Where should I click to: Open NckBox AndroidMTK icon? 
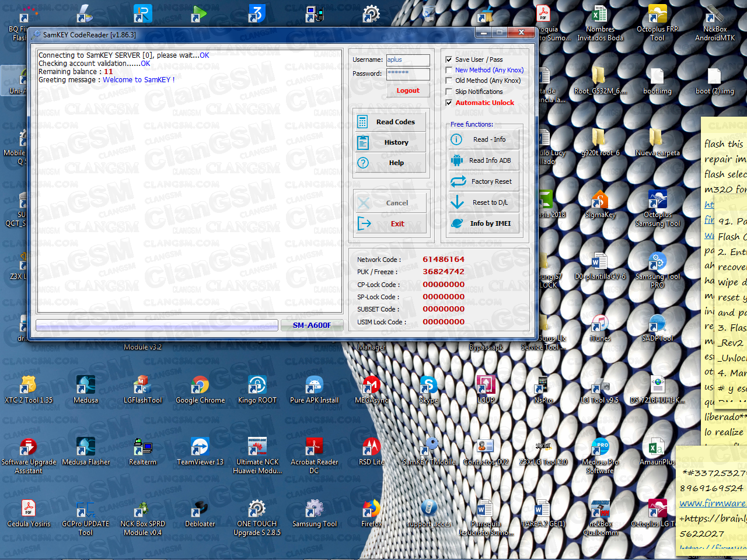click(714, 23)
